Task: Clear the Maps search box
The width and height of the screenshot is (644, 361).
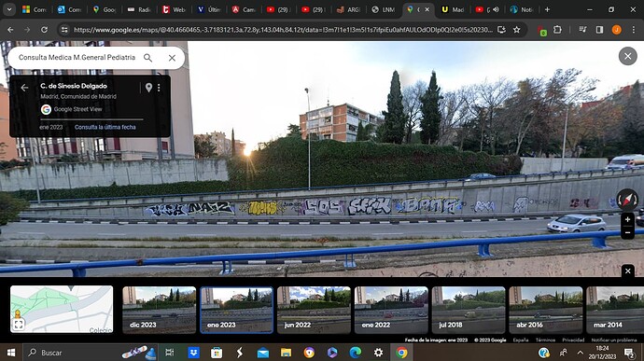Action: [172, 58]
